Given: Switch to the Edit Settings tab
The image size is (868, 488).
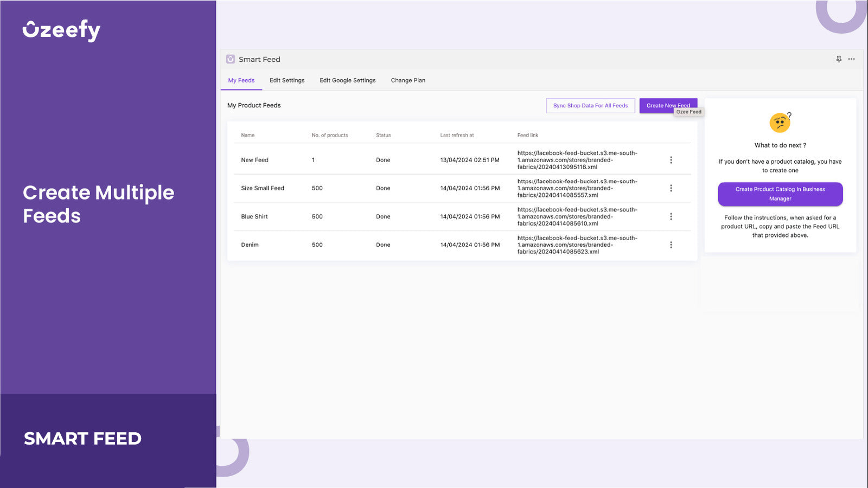Looking at the screenshot, I should [x=287, y=80].
